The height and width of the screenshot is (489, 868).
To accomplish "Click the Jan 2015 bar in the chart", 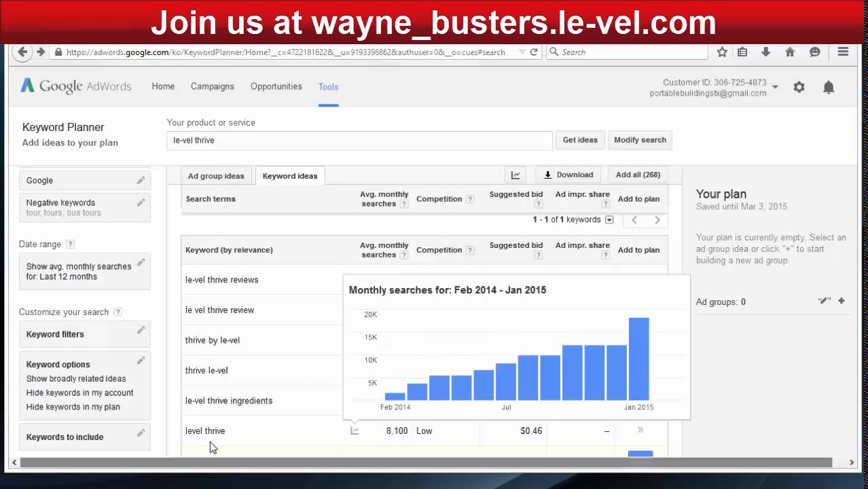I will [638, 359].
